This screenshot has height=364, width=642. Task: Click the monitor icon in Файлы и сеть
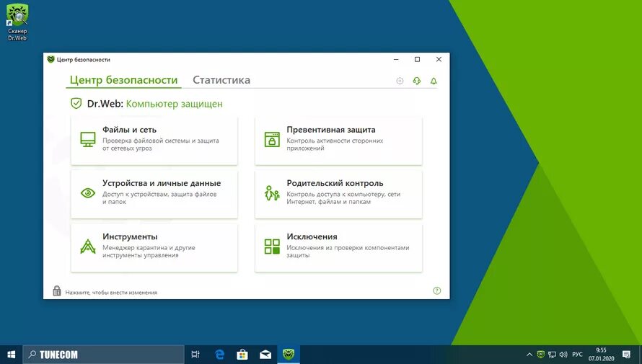[88, 139]
